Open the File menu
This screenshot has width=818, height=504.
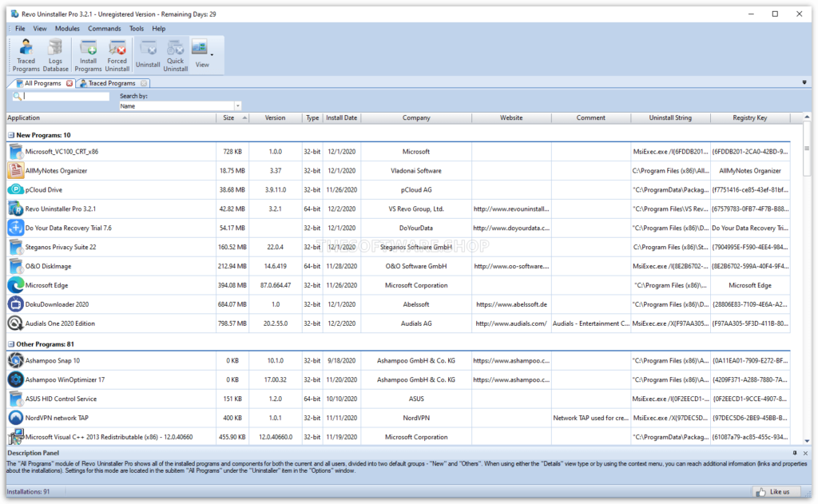[x=20, y=29]
